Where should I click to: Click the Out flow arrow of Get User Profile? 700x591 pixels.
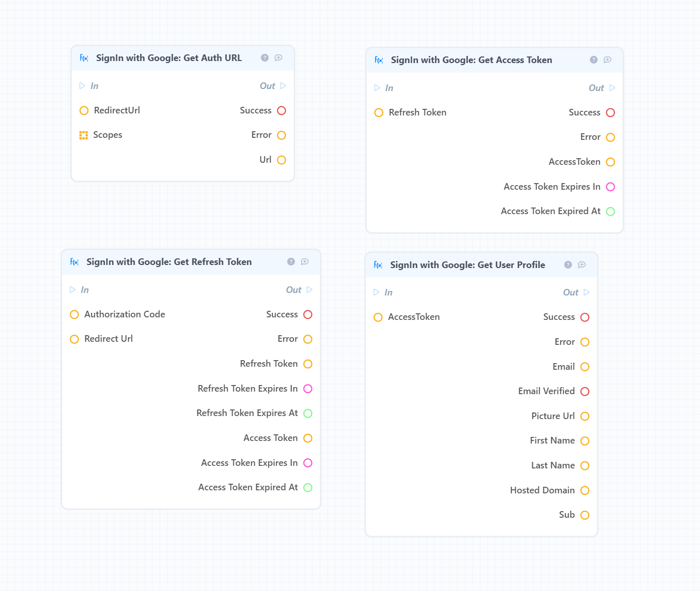tap(587, 292)
